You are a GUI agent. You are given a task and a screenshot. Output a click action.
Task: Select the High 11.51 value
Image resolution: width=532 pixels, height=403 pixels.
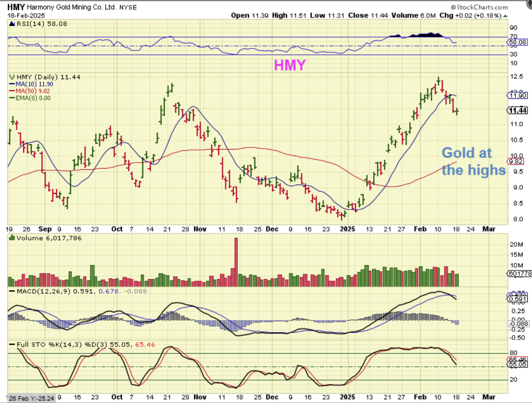click(289, 15)
